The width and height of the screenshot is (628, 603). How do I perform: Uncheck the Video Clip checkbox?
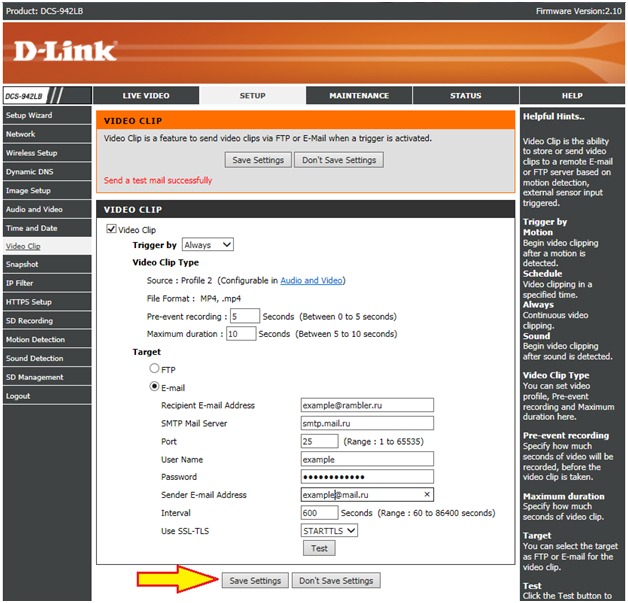pos(111,230)
